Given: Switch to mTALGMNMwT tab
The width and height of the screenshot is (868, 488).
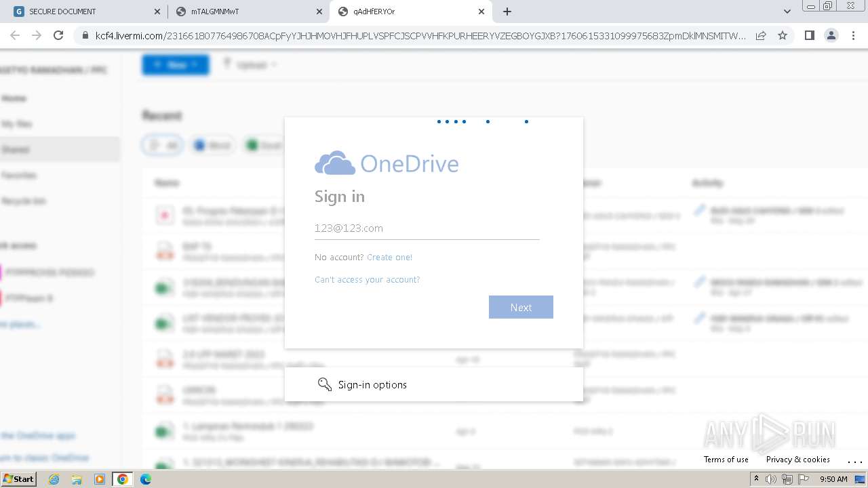Looking at the screenshot, I should click(x=248, y=12).
